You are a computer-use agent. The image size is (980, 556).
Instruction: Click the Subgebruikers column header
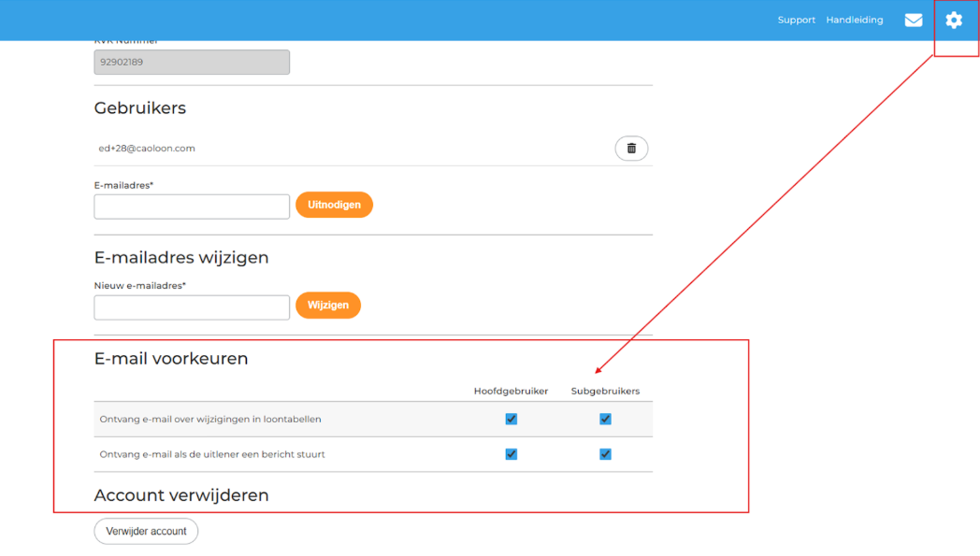pos(605,391)
